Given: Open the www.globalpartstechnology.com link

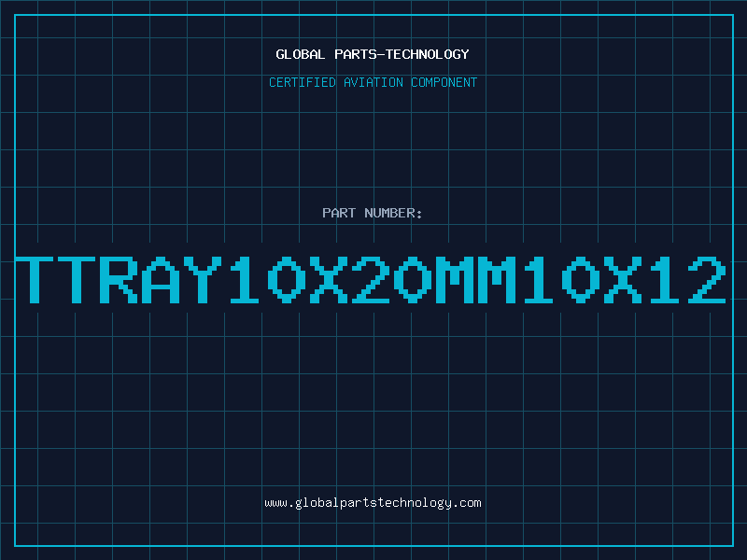Looking at the screenshot, I should (373, 503).
